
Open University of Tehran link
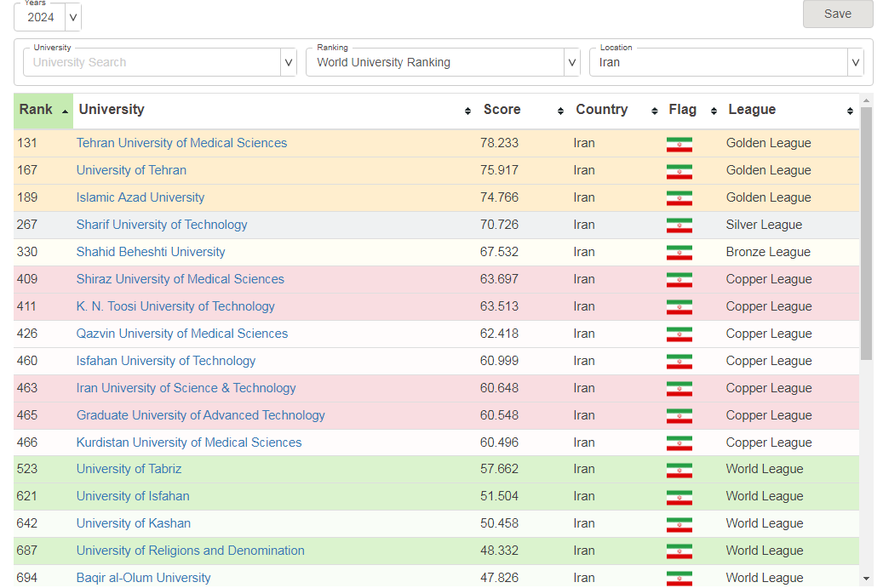[131, 170]
